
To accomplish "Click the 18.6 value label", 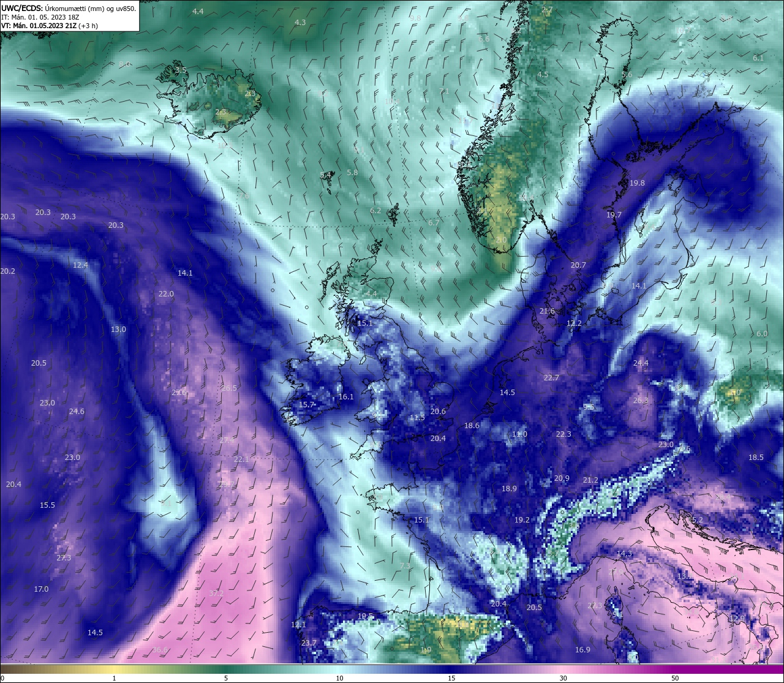I will click(472, 425).
